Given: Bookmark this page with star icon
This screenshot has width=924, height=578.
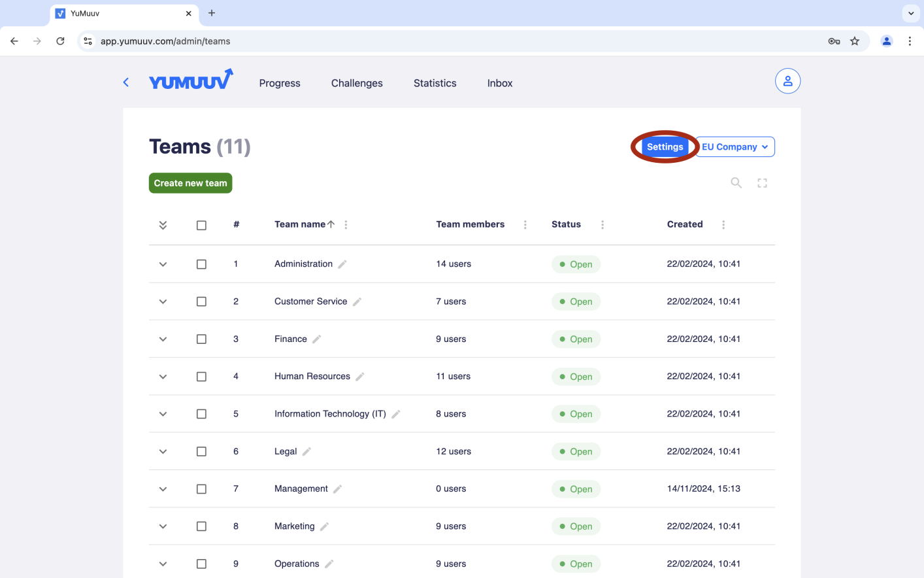Looking at the screenshot, I should tap(855, 41).
